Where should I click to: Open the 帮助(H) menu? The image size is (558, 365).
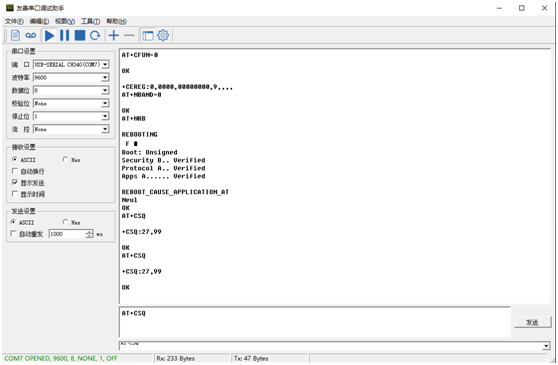pos(116,21)
